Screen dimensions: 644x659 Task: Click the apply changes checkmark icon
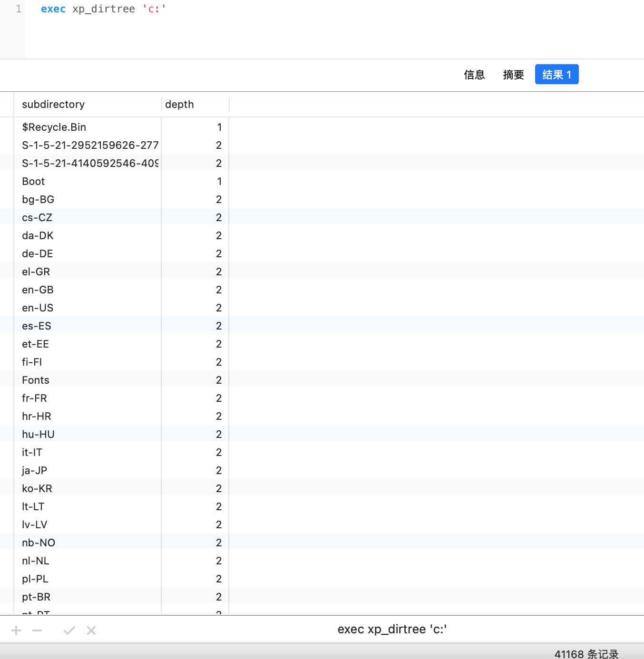coord(69,630)
